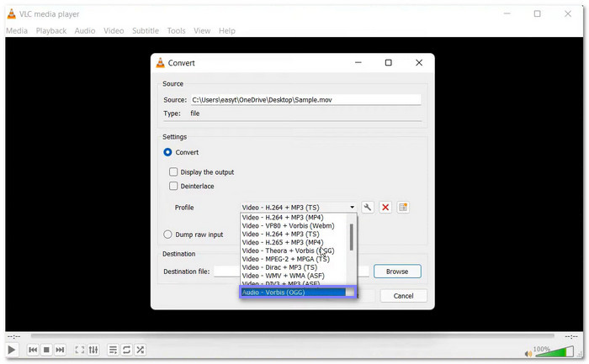This screenshot has height=364, width=589.
Task: Toggle fullscreen video mode icon
Action: click(80, 350)
